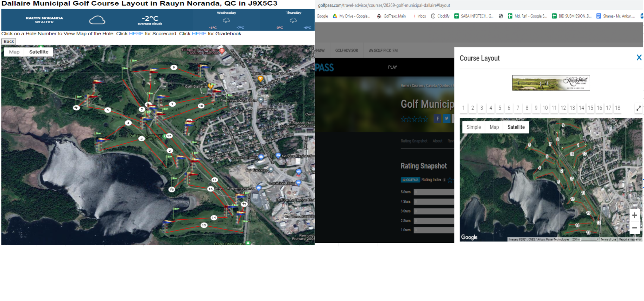Click the overcast cloud weather icon

pos(97,20)
